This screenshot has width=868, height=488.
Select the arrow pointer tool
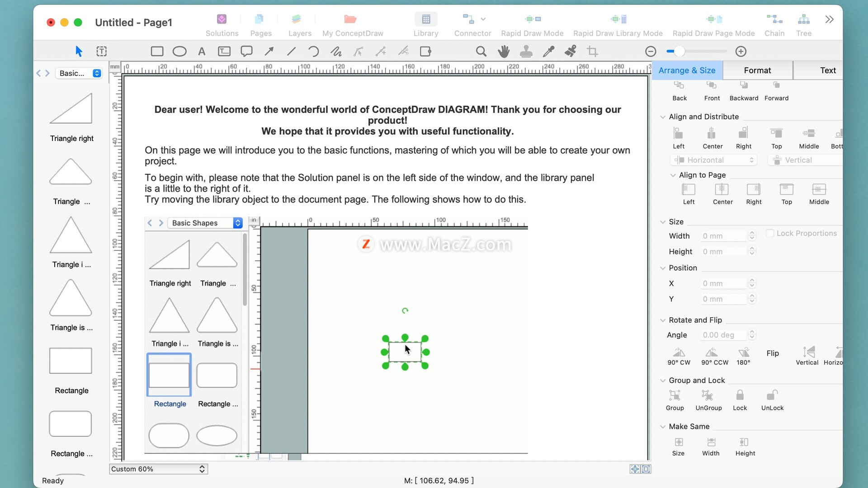[x=79, y=52]
